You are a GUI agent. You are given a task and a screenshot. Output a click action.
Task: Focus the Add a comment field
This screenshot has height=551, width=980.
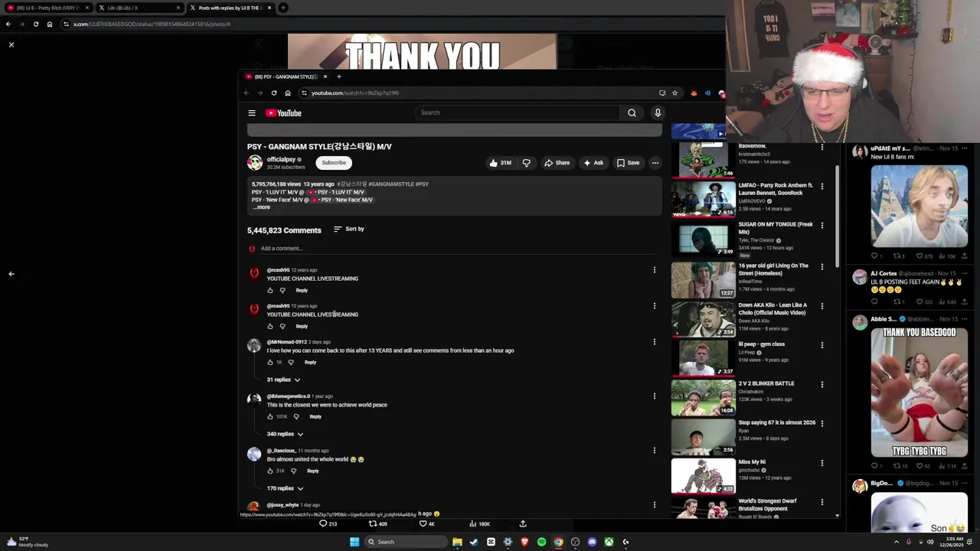(x=459, y=249)
